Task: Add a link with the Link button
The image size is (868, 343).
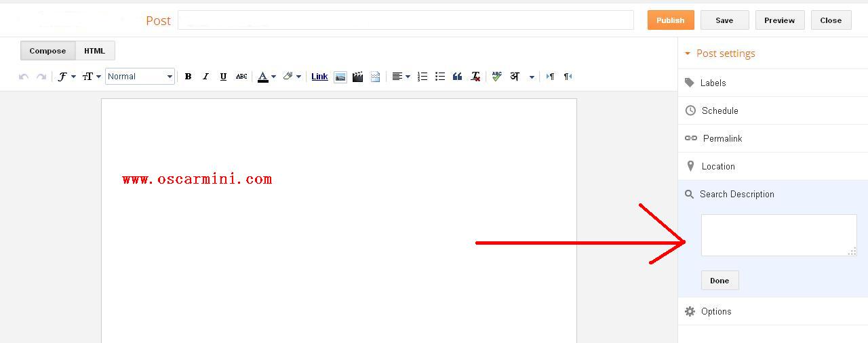Action: tap(319, 77)
